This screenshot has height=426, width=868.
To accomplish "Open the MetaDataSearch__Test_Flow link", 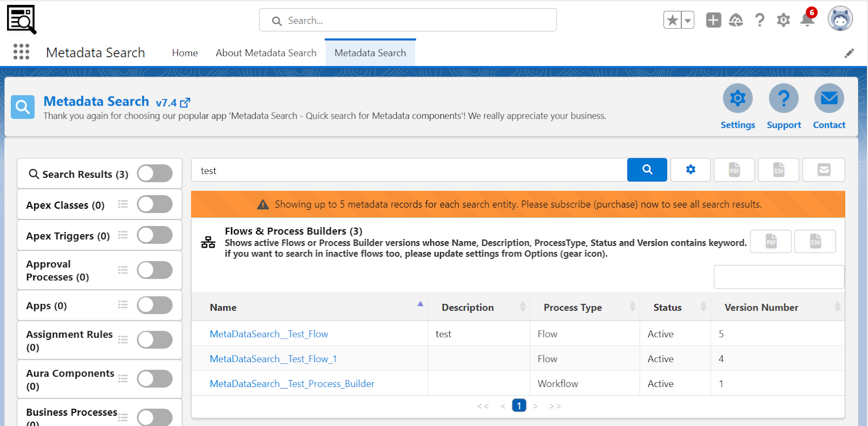I will [269, 334].
